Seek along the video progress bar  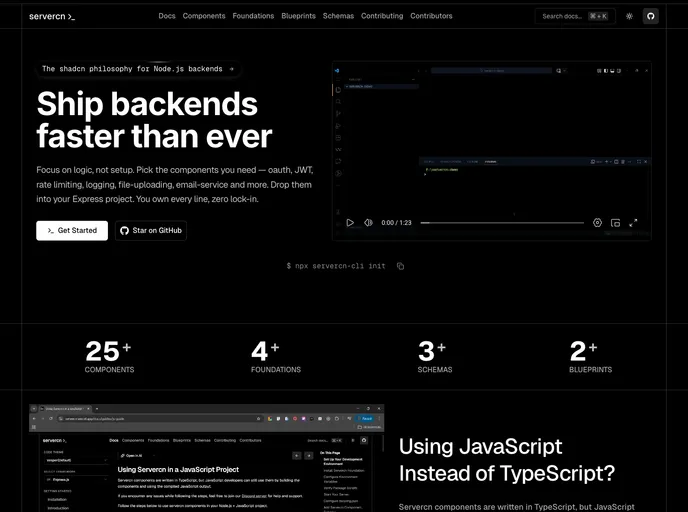point(500,223)
